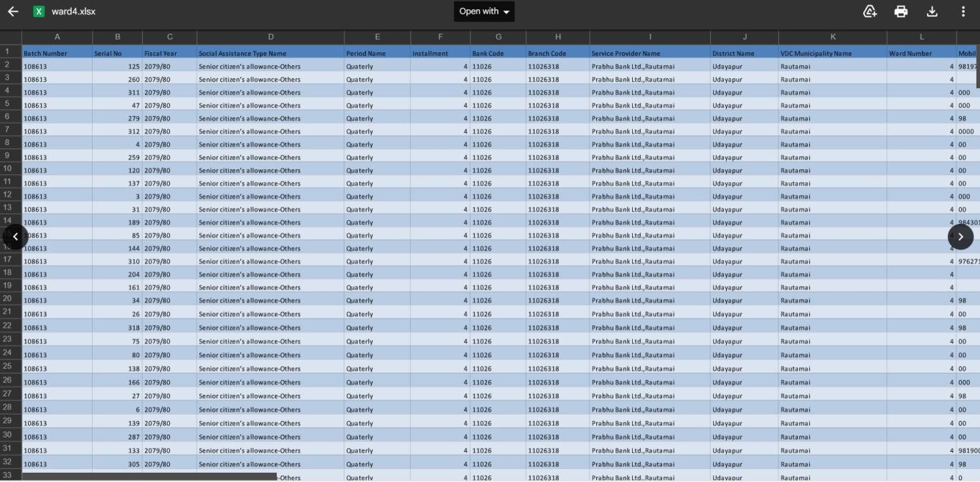
Task: Click the green Excel file icon
Action: pos(39,11)
